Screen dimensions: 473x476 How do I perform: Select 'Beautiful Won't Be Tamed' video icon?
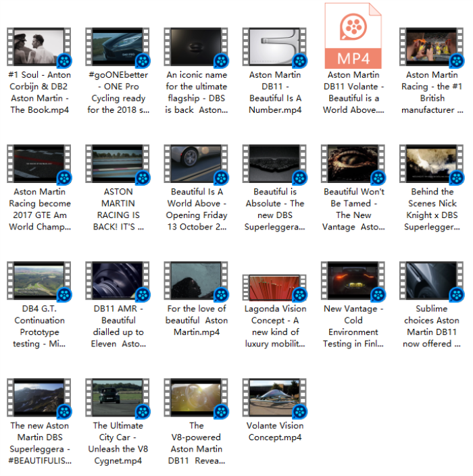tap(353, 163)
